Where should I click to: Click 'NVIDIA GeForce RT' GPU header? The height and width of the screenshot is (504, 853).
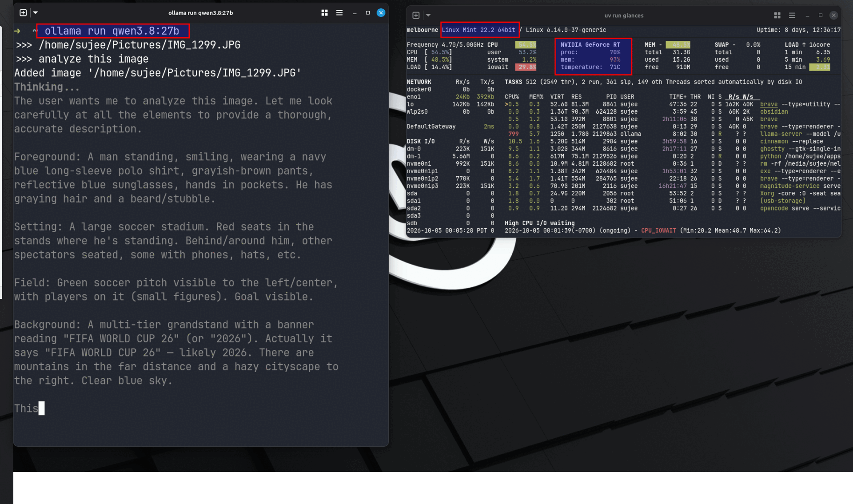click(590, 45)
